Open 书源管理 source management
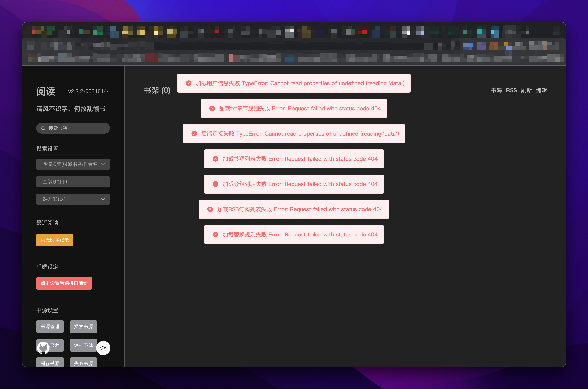The image size is (588, 389). [x=50, y=327]
